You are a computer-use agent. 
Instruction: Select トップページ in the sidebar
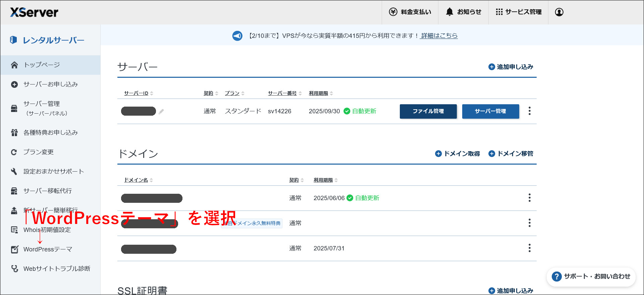[x=50, y=65]
